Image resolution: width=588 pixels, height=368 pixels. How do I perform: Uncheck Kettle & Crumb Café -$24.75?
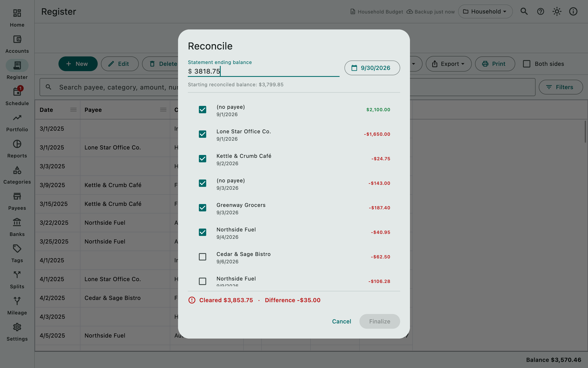pyautogui.click(x=202, y=159)
